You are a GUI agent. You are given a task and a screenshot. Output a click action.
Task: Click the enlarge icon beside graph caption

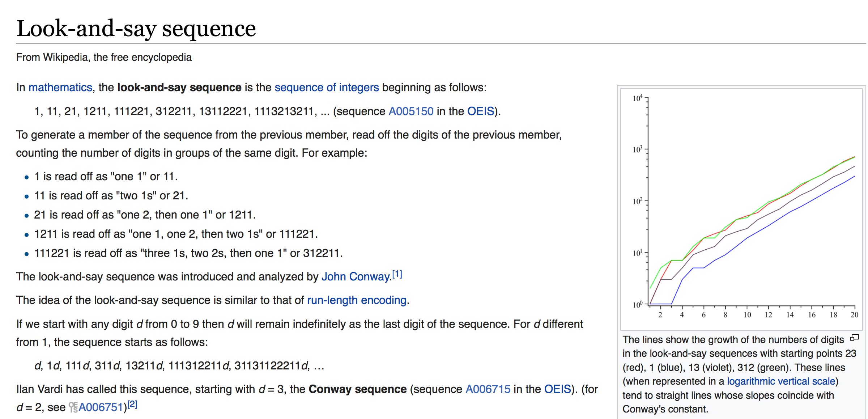pyautogui.click(x=854, y=338)
